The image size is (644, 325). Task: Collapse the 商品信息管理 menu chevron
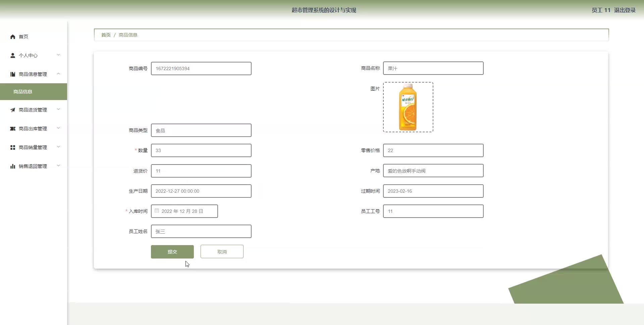pyautogui.click(x=58, y=74)
